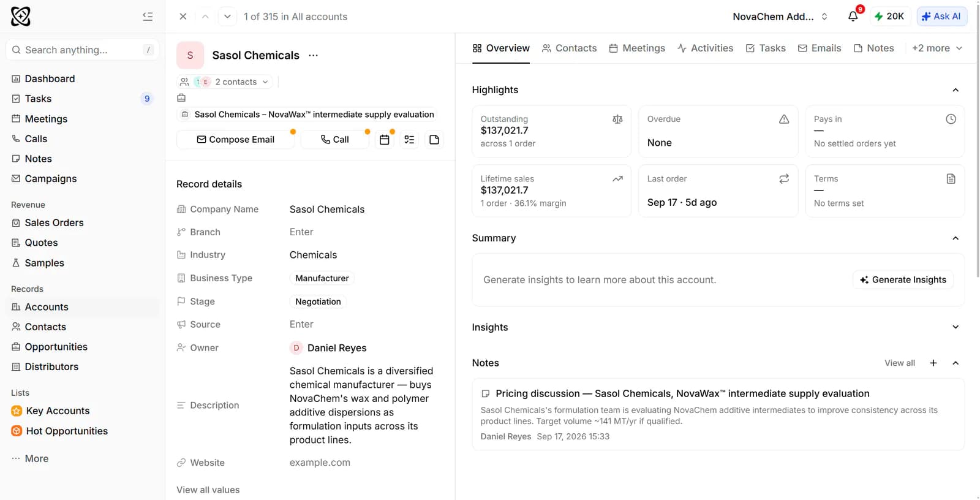The image size is (980, 500).
Task: Click the Search anything field
Action: click(x=82, y=50)
